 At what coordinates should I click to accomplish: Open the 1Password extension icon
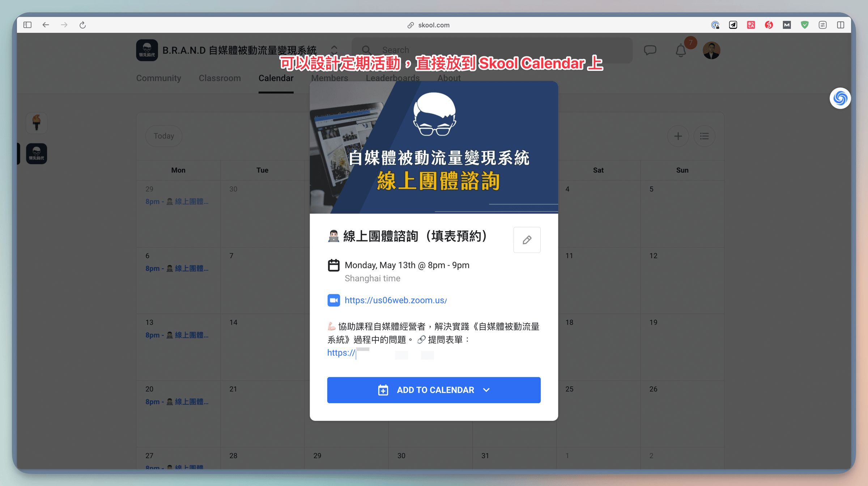tap(715, 25)
